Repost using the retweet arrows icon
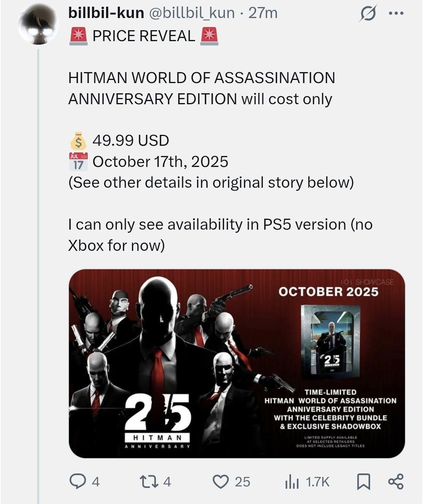The height and width of the screenshot is (504, 423). pos(149,481)
